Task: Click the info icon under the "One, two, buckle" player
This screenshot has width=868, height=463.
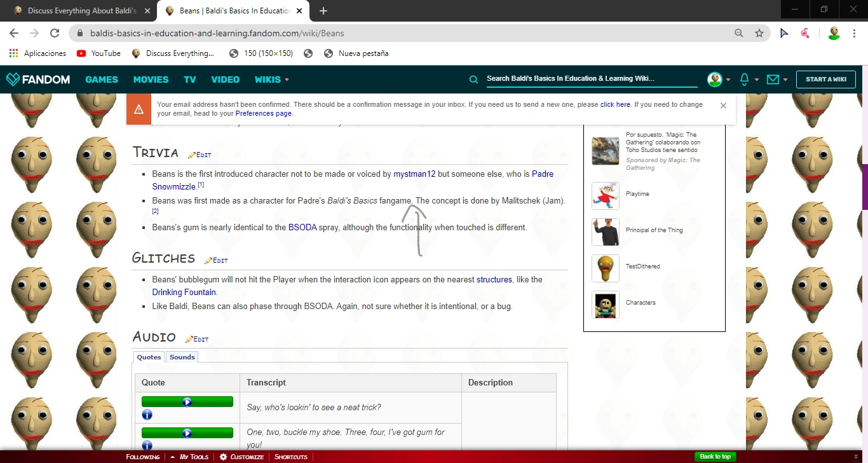Action: click(x=147, y=445)
